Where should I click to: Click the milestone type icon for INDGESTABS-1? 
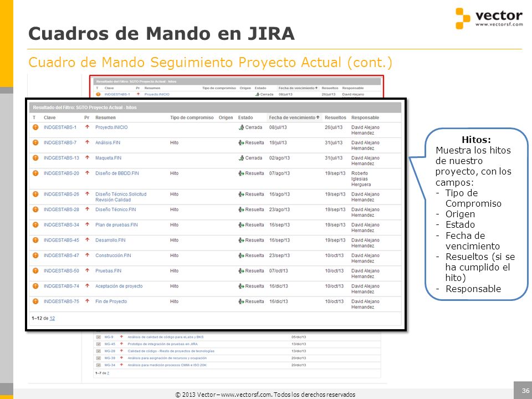(35, 127)
